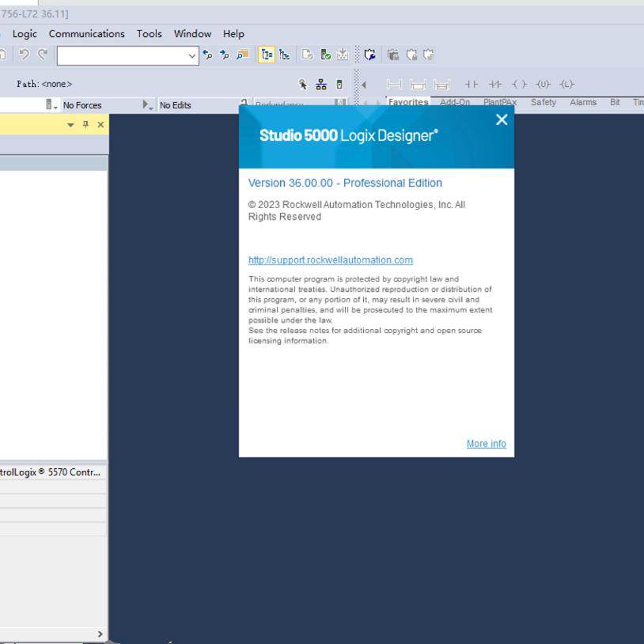644x644 pixels.
Task: Click the controller status icon beside network
Action: 339,85
